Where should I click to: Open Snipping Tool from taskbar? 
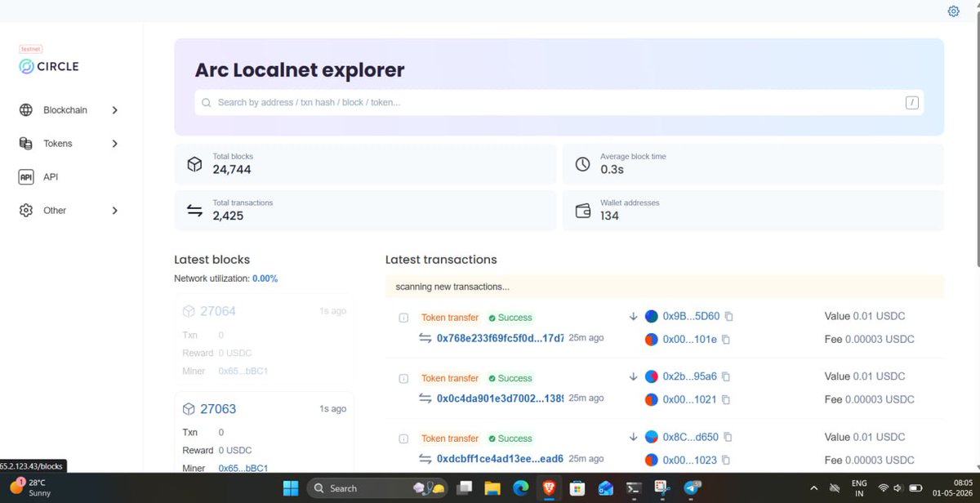point(662,488)
